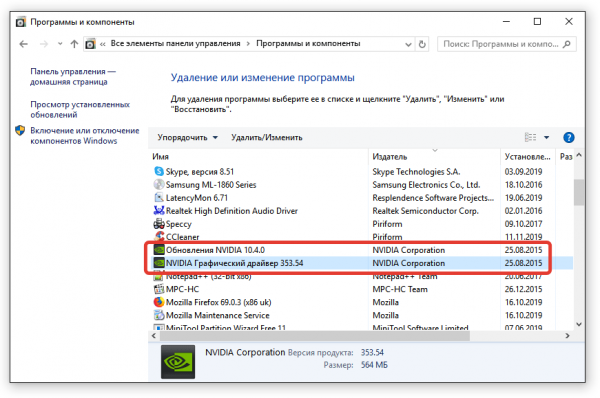Screen dimensions: 600x398
Task: Click the Speccy program icon
Action: [x=159, y=223]
